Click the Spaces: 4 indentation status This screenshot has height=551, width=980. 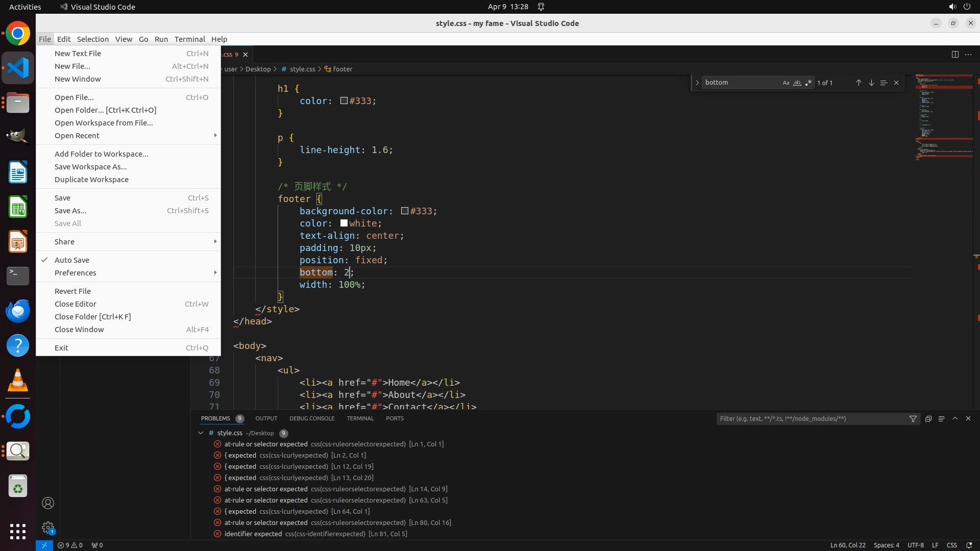pyautogui.click(x=886, y=545)
